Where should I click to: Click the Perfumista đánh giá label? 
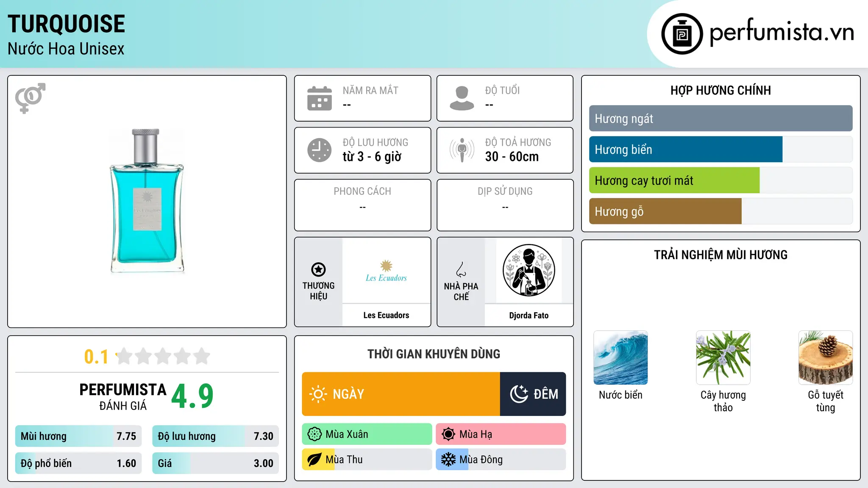point(123,397)
